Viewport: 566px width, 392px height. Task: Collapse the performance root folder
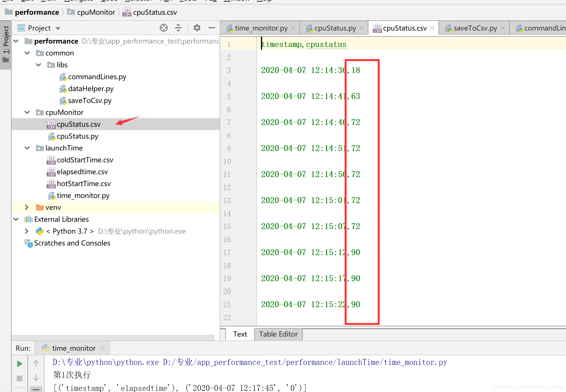click(x=16, y=41)
